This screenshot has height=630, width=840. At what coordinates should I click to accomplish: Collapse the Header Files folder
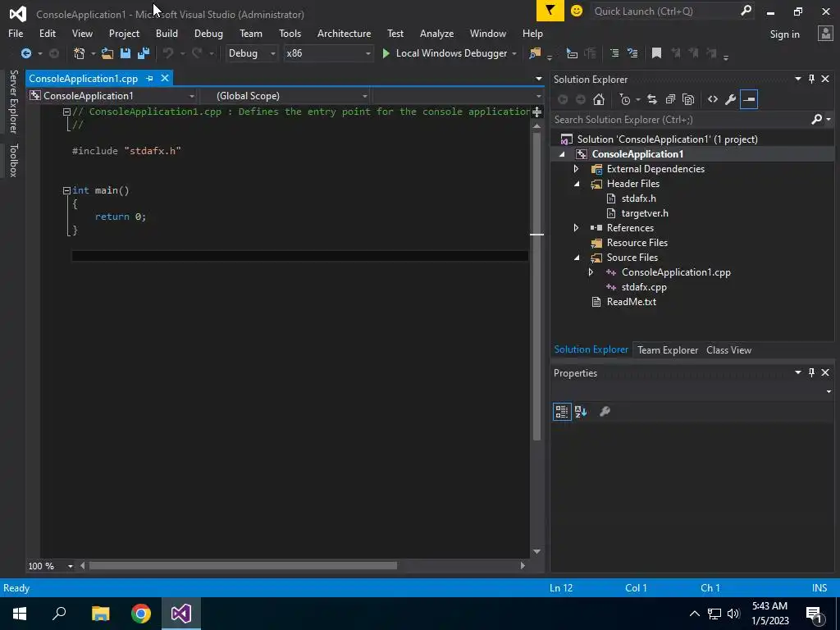pos(577,184)
